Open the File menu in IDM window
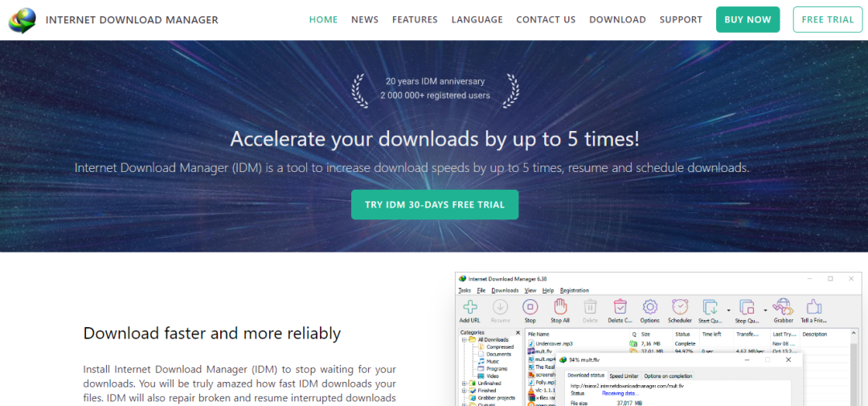Screen dimensions: 868x406 (481, 290)
